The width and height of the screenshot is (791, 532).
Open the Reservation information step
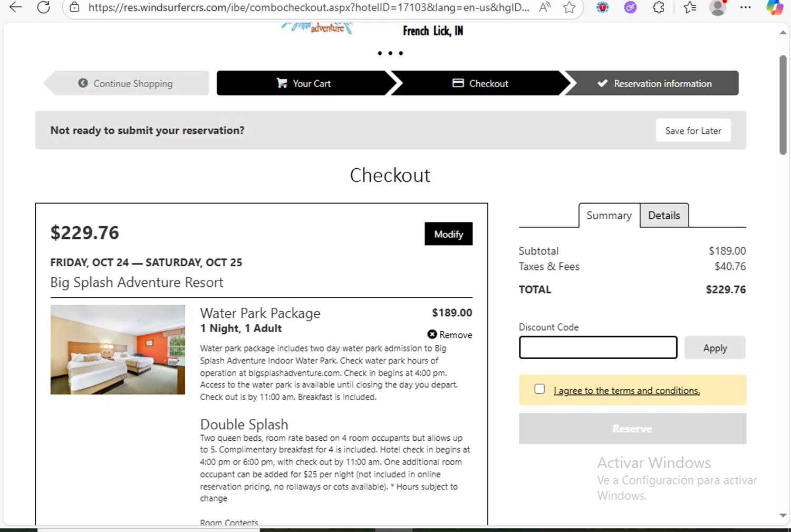pos(654,83)
